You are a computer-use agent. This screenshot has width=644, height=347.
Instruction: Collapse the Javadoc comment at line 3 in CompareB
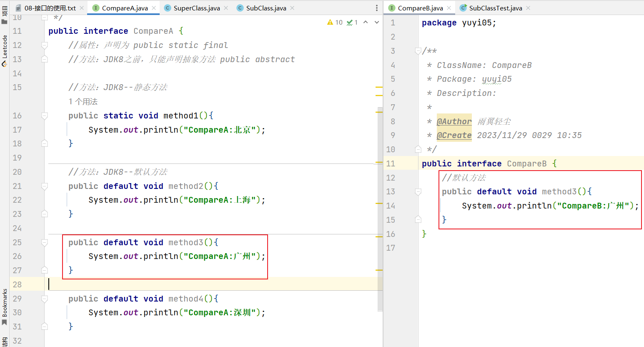(x=418, y=51)
